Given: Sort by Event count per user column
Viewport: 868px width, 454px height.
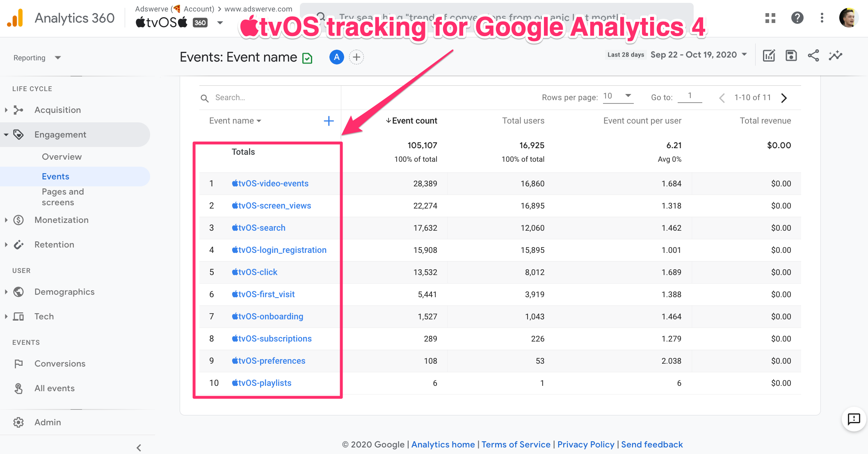Looking at the screenshot, I should 642,121.
